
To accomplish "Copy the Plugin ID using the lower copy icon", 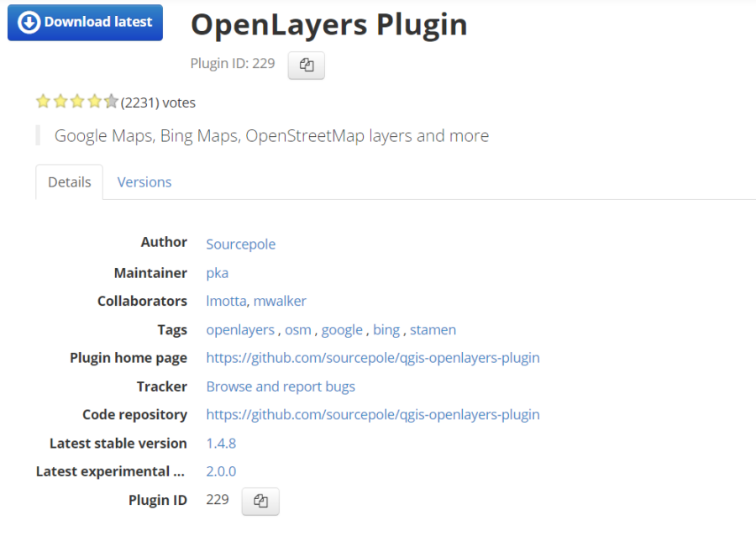I will [x=260, y=500].
